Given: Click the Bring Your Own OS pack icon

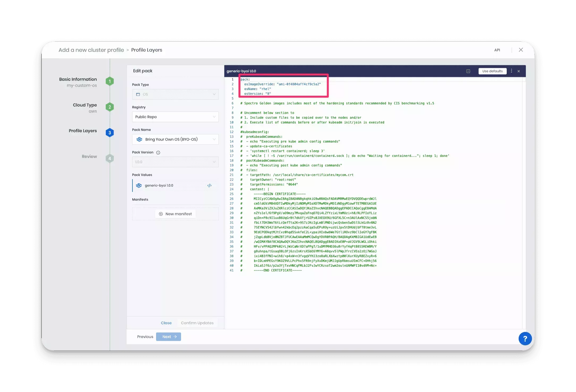Looking at the screenshot, I should pyautogui.click(x=139, y=139).
